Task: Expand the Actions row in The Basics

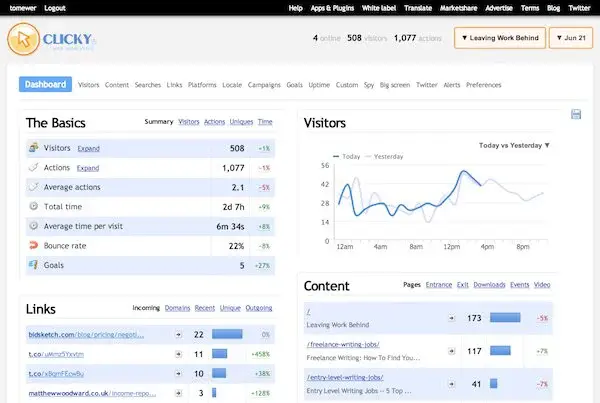Action: coord(88,168)
